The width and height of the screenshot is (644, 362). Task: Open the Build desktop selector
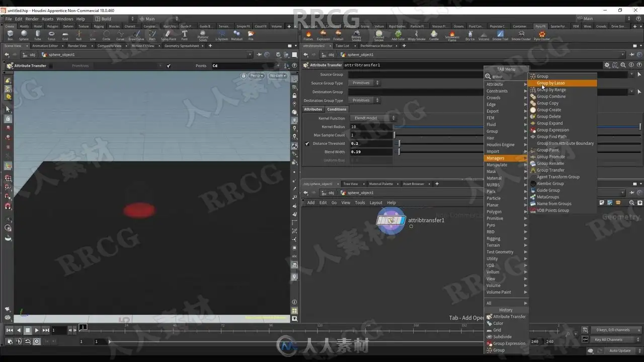tap(115, 19)
